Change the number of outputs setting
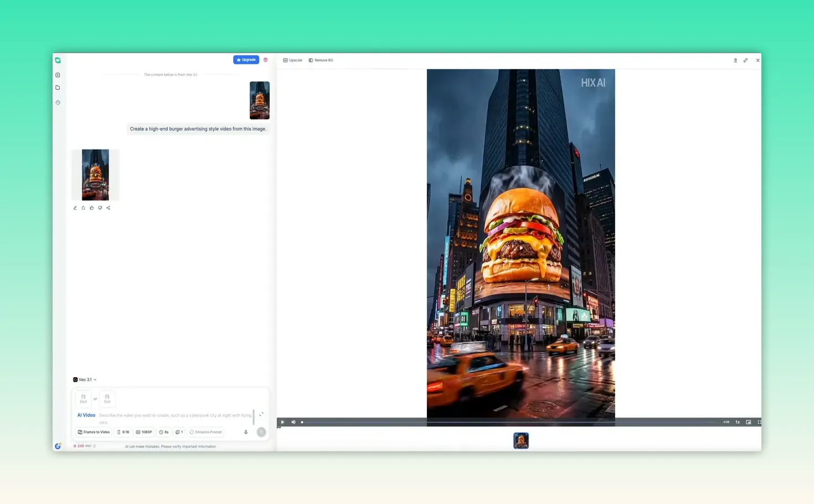Viewport: 814px width, 504px height. [179, 432]
